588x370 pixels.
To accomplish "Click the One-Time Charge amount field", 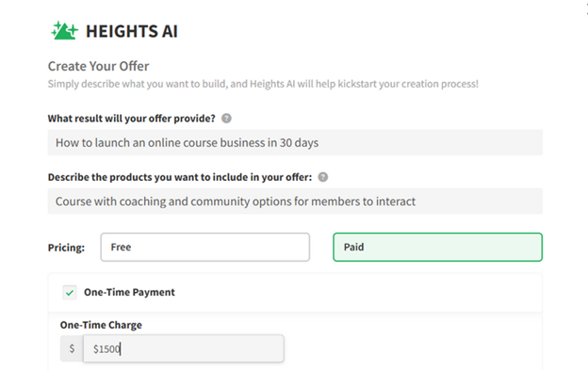I will (184, 348).
